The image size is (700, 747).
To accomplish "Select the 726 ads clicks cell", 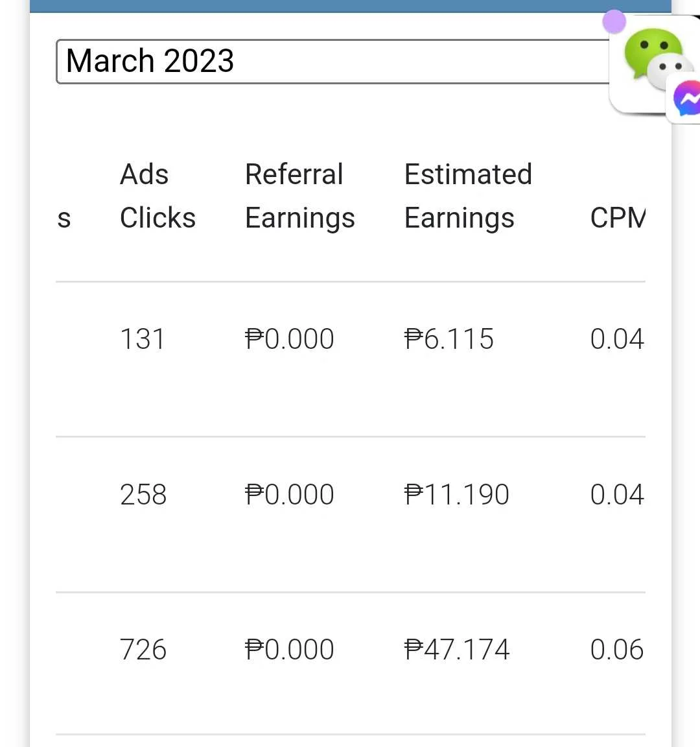I will pyautogui.click(x=143, y=650).
